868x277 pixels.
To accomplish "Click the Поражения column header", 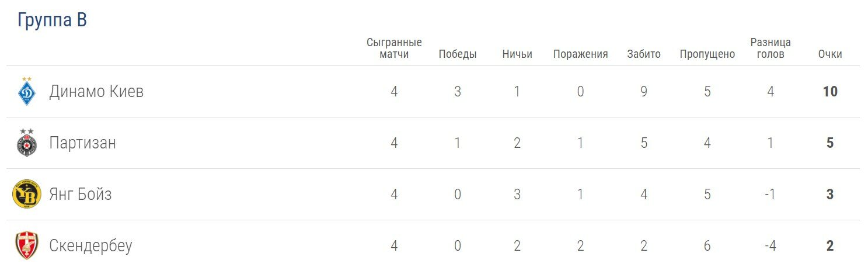I will (580, 54).
